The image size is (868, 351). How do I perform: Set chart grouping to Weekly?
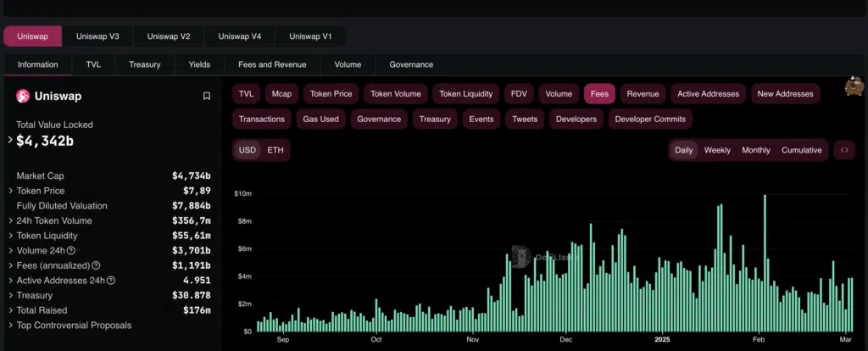[x=717, y=150]
